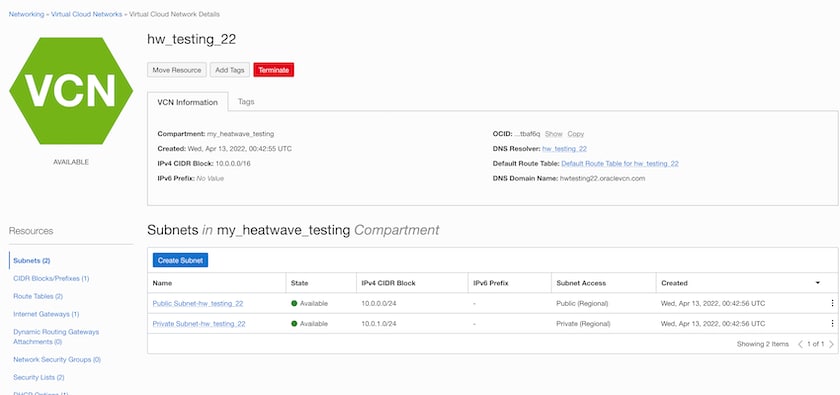Switch to Tags tab
Viewport: 840px width, 395px height.
coord(246,101)
